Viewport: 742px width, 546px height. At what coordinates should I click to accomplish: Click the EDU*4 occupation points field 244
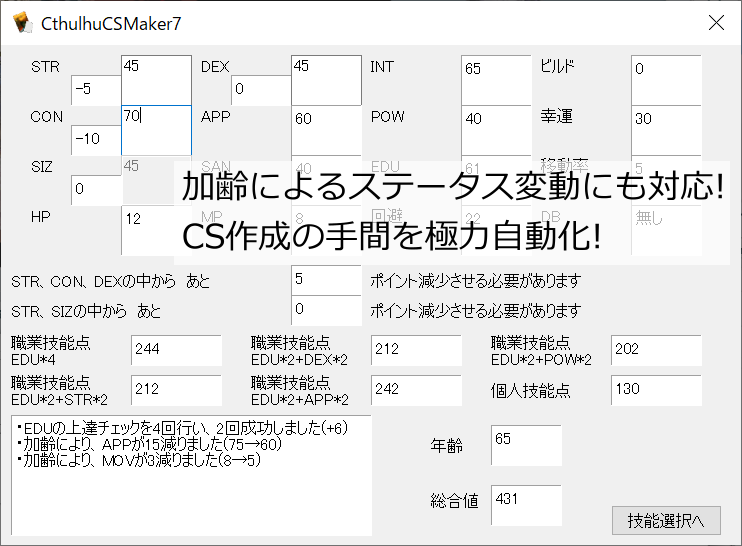(177, 351)
